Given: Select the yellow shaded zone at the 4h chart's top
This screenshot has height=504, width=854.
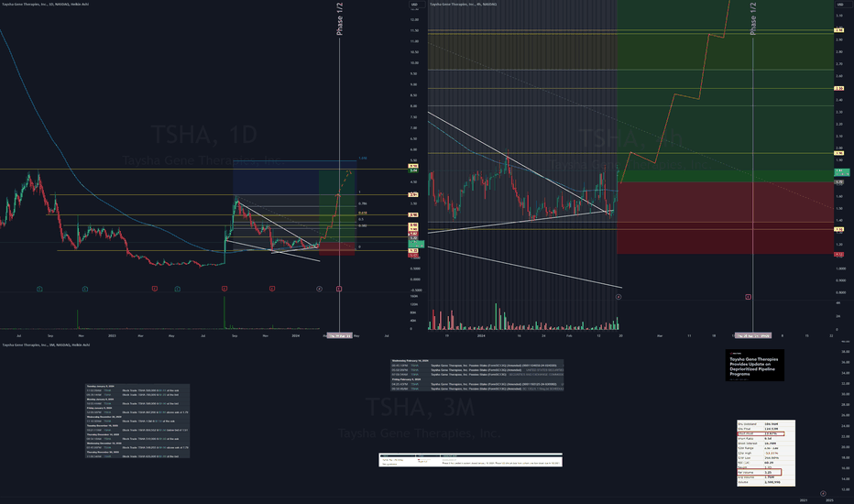Looking at the screenshot, I should point(521,52).
